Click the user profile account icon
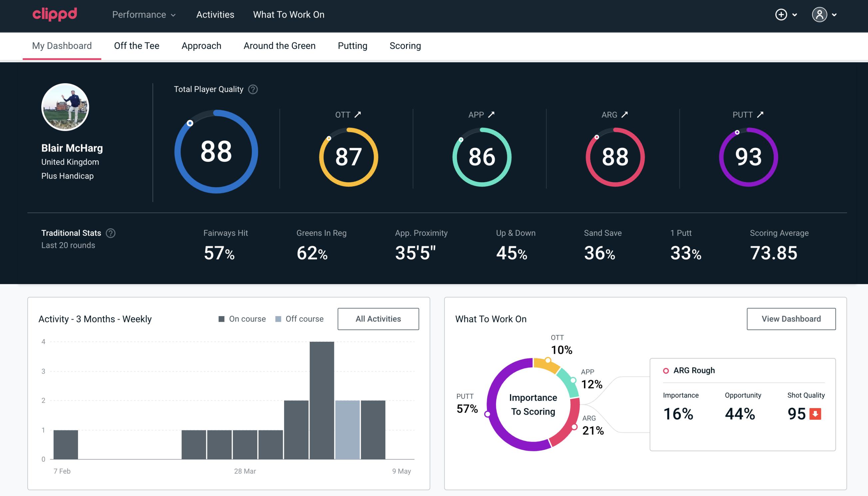Viewport: 868px width, 496px height. 820,15
